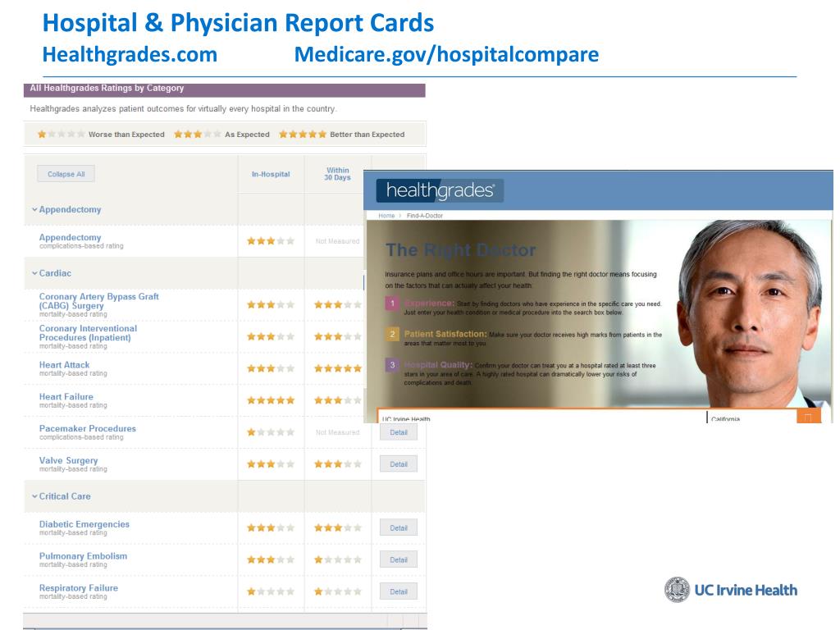Open the Appendectomy rating link
Image resolution: width=840 pixels, height=630 pixels.
[71, 237]
